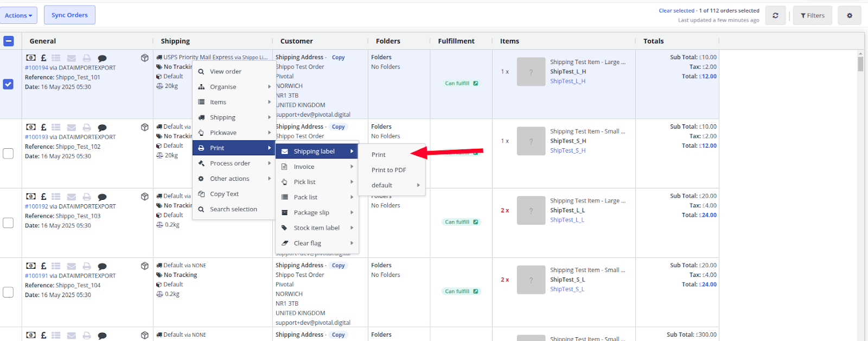The width and height of the screenshot is (868, 341).
Task: Click the Sync Orders button
Action: (x=69, y=15)
